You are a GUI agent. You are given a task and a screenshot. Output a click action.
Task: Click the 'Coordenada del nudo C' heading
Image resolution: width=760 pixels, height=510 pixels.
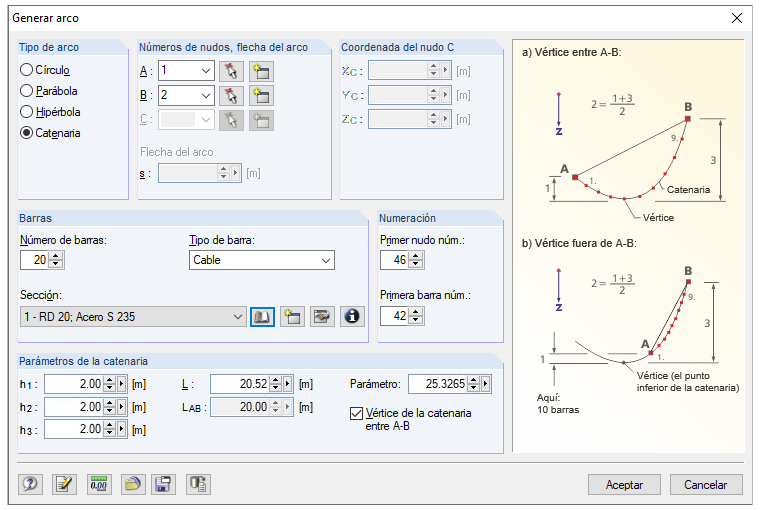point(397,47)
